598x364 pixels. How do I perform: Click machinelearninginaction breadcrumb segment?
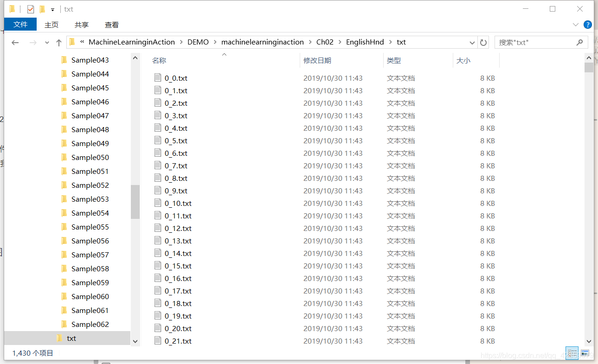tap(263, 42)
